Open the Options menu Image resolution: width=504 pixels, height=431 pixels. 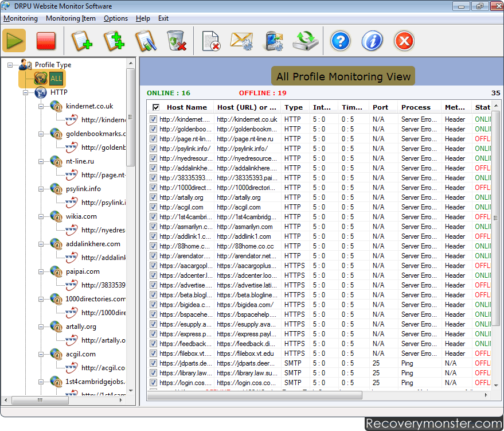116,18
